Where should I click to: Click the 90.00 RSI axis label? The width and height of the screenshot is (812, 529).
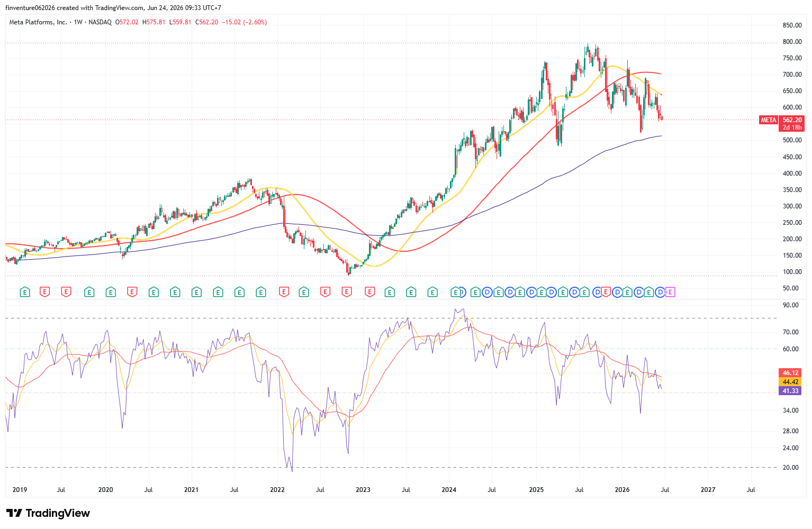click(790, 305)
